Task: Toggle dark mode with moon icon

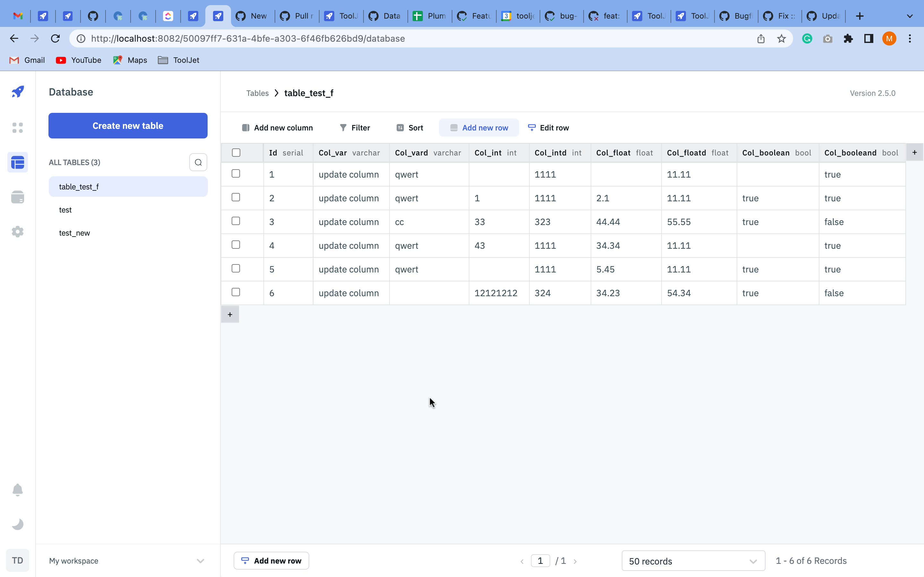Action: pyautogui.click(x=18, y=524)
